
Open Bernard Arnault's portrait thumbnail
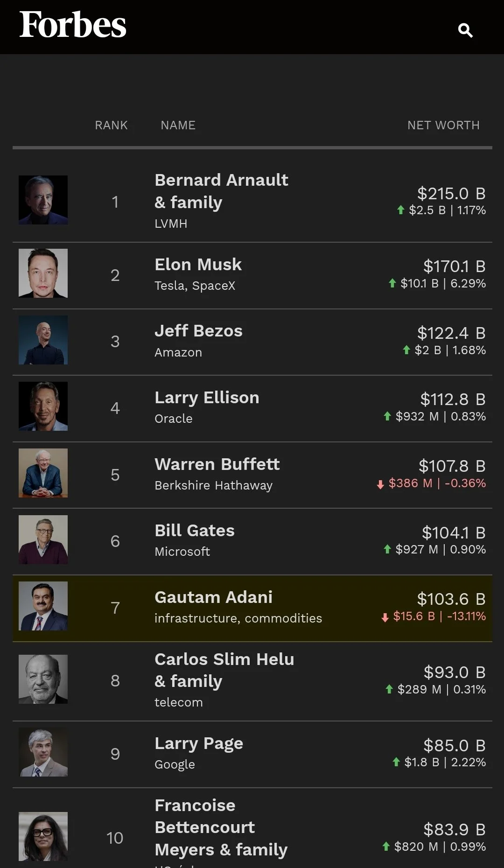pos(43,200)
